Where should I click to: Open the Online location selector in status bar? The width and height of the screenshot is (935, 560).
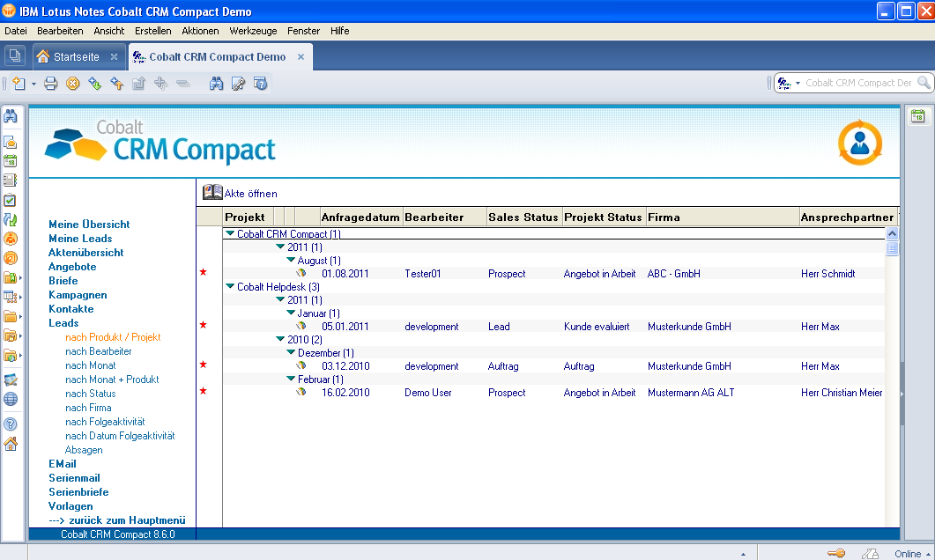pyautogui.click(x=912, y=554)
